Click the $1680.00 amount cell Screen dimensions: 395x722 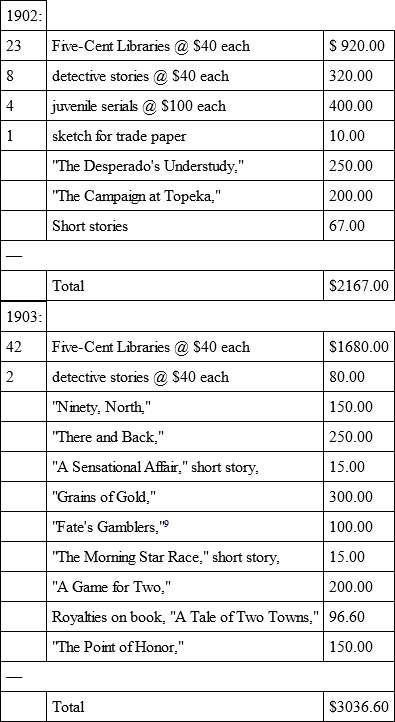(359, 346)
